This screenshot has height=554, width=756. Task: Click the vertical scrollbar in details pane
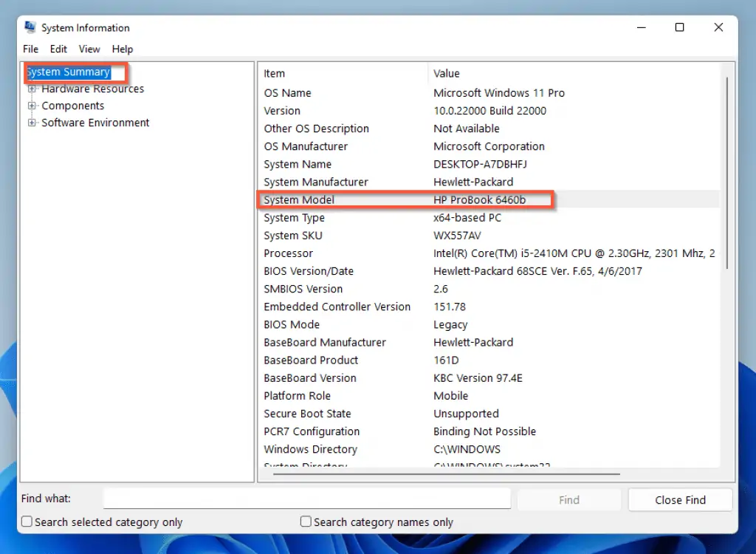click(726, 170)
